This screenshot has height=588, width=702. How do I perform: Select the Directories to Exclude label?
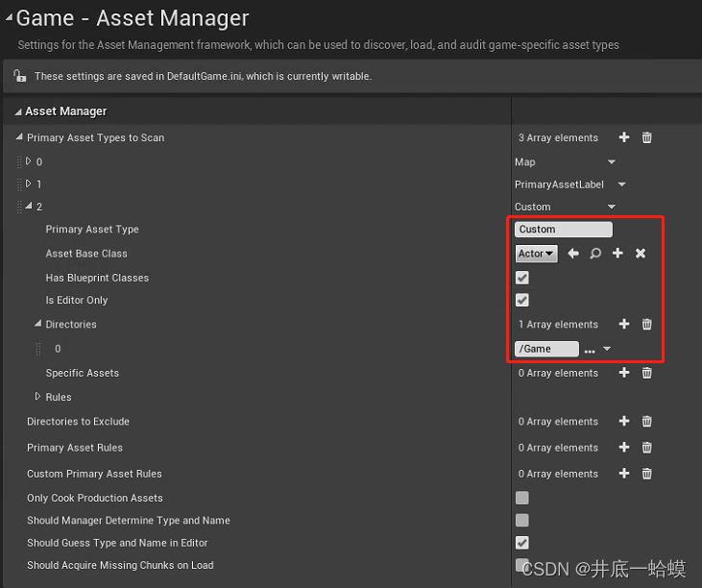coord(79,422)
